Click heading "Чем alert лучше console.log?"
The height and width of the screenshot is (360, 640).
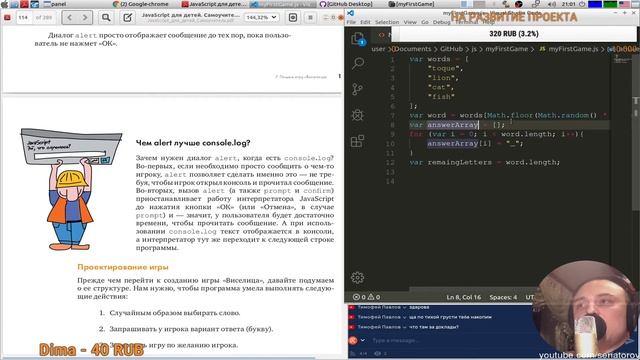pos(193,143)
